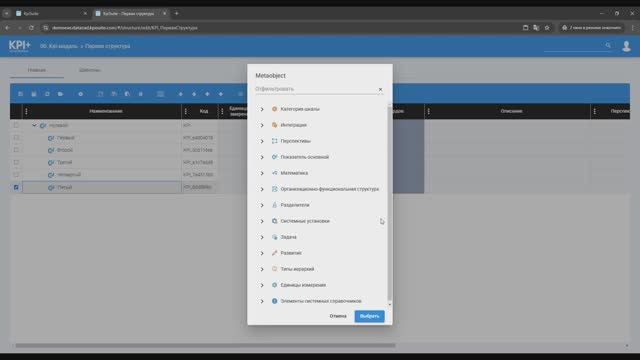Viewport: 640px width, 360px height.
Task: Click the KPI+ logo
Action: pyautogui.click(x=20, y=46)
